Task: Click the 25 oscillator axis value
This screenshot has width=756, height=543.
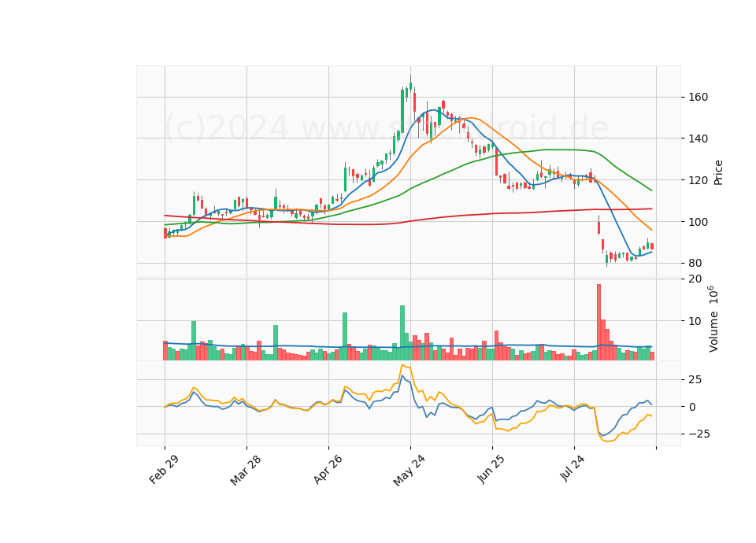Action: click(x=695, y=380)
